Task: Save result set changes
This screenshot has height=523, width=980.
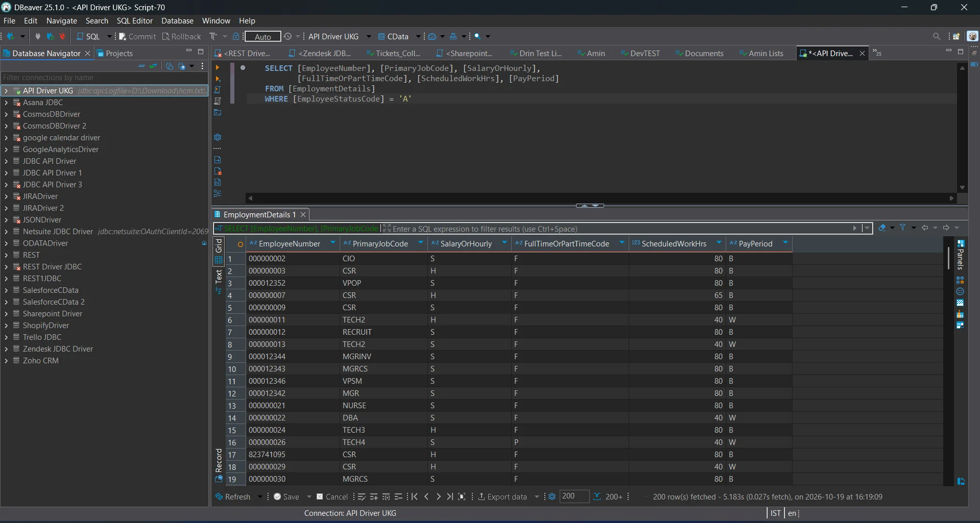Action: point(286,496)
